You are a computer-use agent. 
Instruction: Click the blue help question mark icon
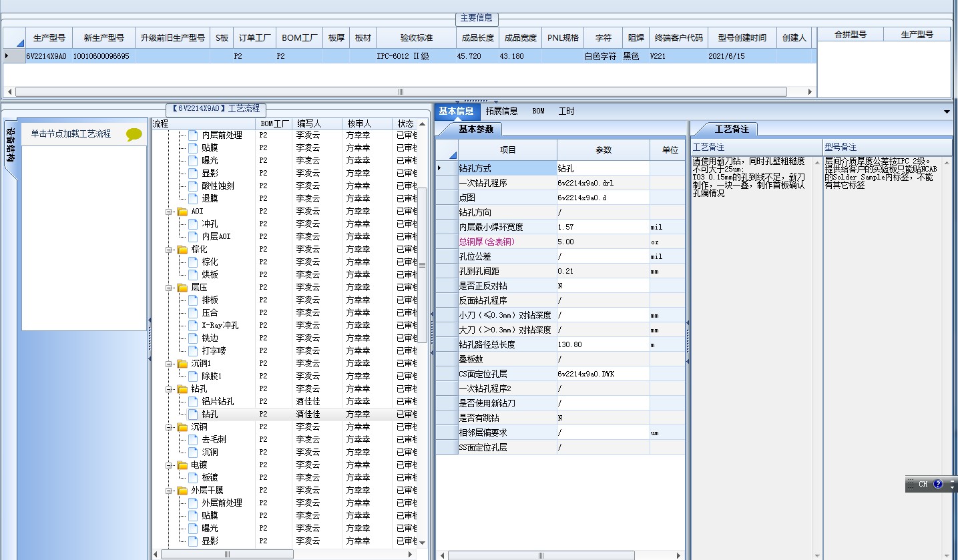(x=938, y=485)
